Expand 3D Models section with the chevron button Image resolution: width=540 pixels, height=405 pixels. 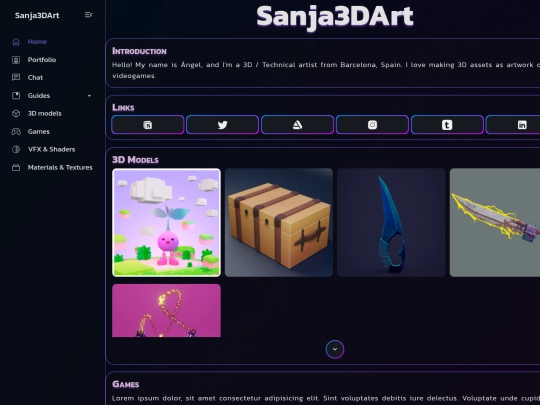tap(335, 349)
